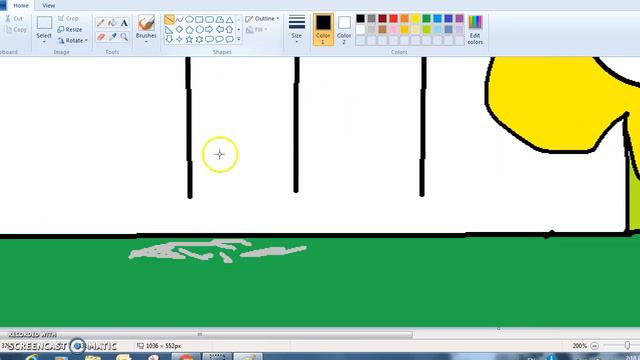Select the Fill with color bucket tool
The image size is (640, 360).
[112, 23]
